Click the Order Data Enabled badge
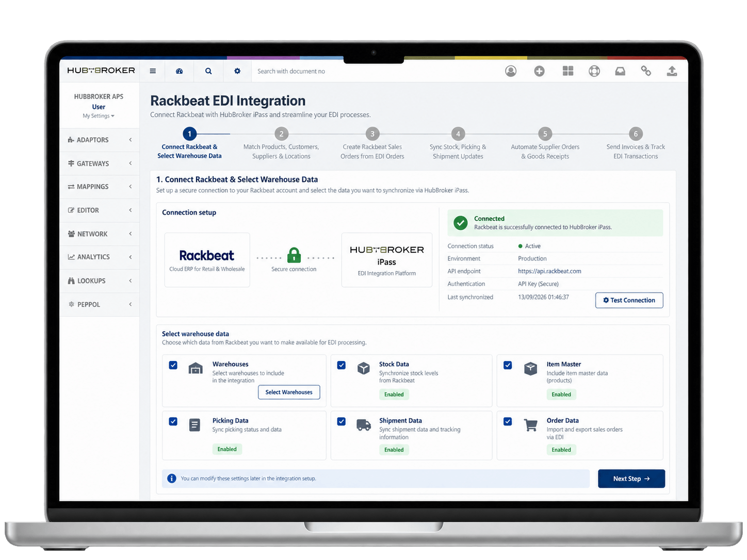747x560 pixels. pos(561,450)
